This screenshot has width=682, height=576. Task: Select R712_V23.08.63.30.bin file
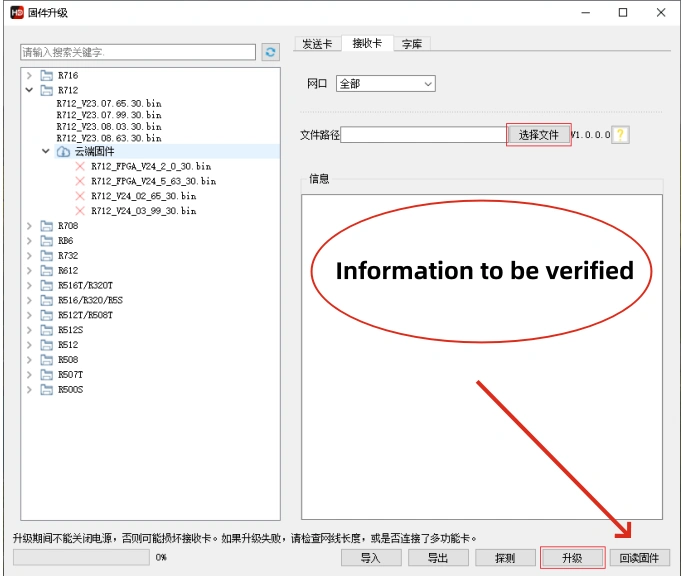109,138
